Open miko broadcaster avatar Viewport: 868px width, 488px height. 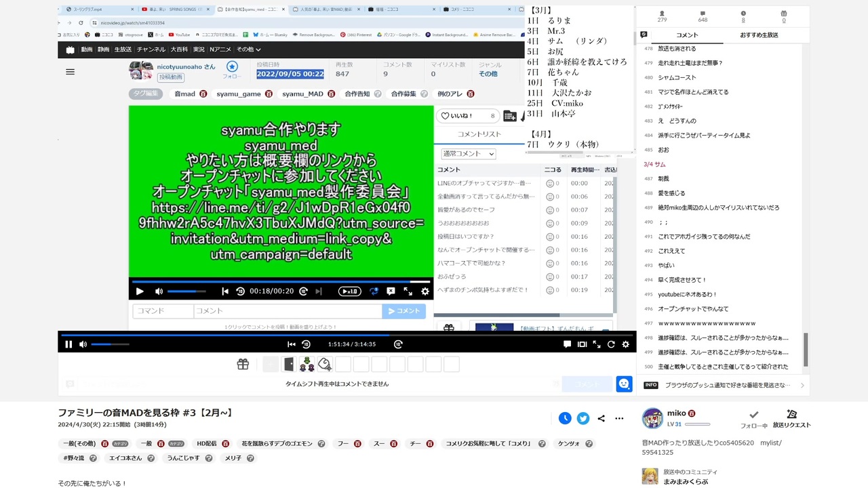click(652, 418)
